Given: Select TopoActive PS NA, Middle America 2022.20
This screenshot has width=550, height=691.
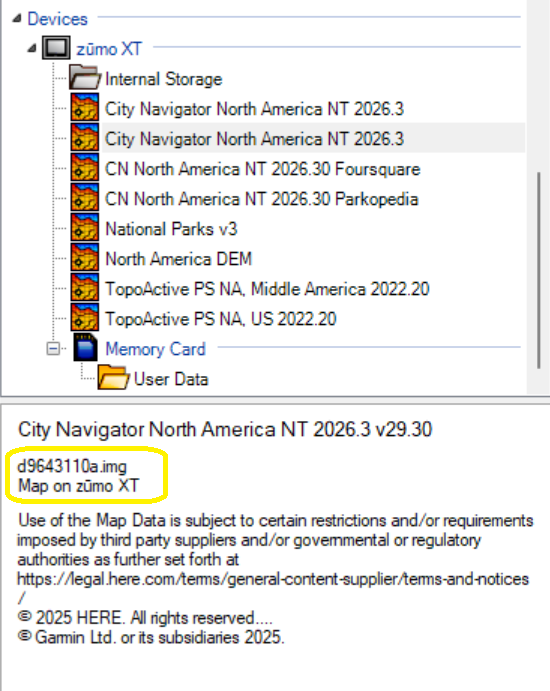Looking at the screenshot, I should pyautogui.click(x=267, y=289).
